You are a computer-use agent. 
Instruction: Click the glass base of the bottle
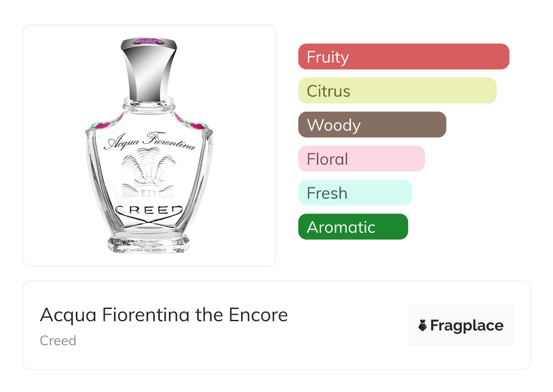click(148, 243)
